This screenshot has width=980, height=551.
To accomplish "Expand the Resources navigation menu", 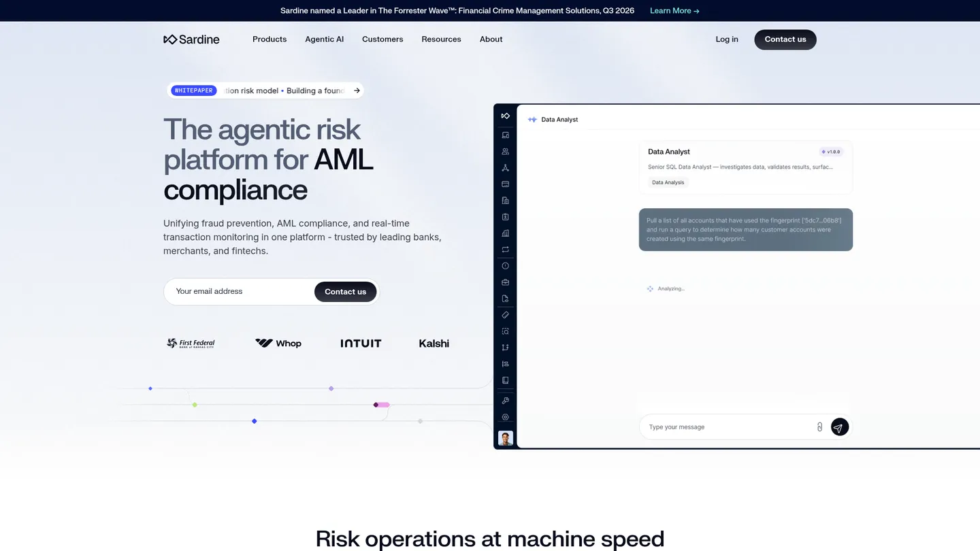I will (441, 39).
